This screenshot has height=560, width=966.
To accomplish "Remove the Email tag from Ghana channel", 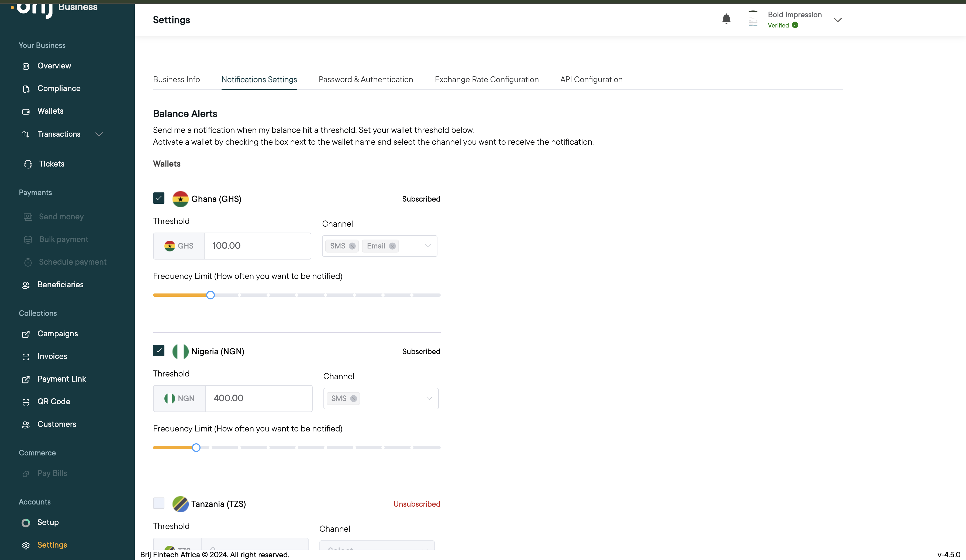I will click(x=392, y=246).
